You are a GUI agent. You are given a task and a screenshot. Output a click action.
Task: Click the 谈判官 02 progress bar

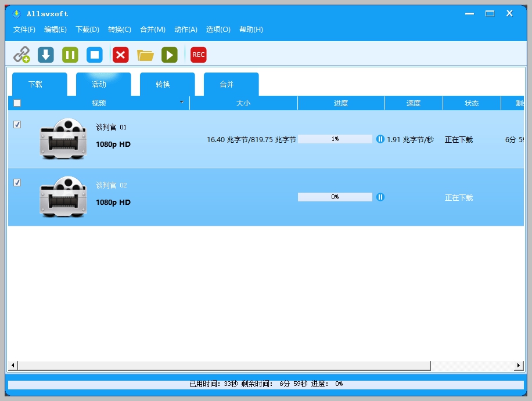(x=335, y=197)
